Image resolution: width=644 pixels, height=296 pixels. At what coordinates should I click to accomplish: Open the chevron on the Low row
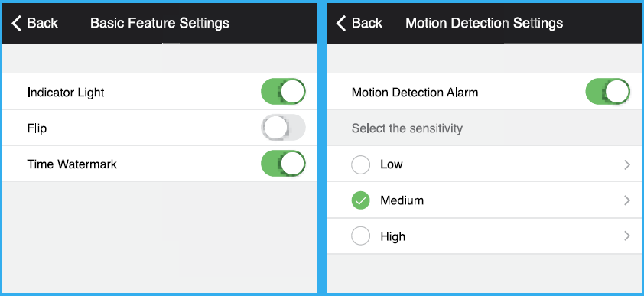pyautogui.click(x=626, y=164)
